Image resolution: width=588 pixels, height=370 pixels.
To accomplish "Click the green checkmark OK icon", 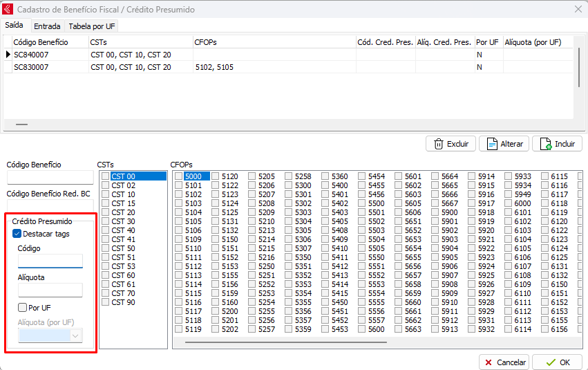I will coord(551,362).
